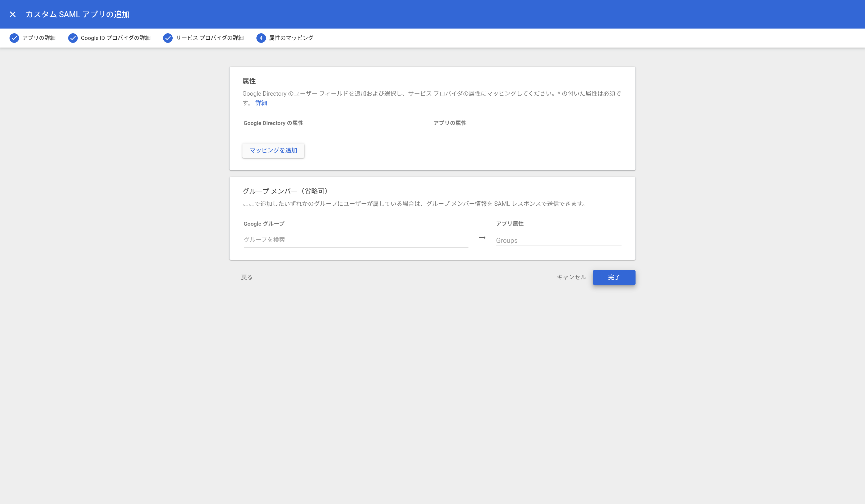Click the Google Directory の属性 column header

[x=273, y=123]
